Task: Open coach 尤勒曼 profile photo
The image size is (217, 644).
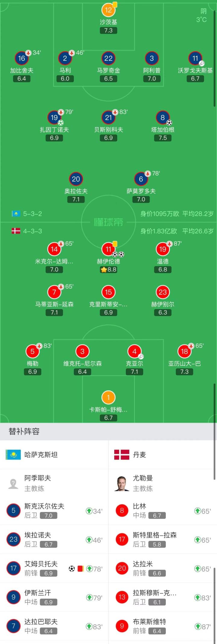Action: tap(122, 483)
